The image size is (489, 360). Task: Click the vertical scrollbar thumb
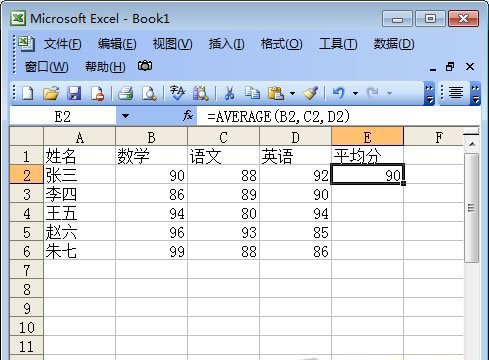pos(471,208)
